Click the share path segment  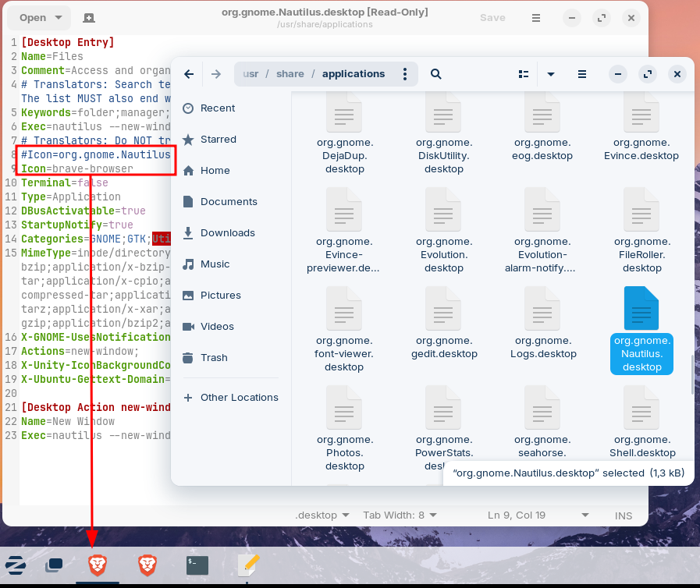click(290, 74)
